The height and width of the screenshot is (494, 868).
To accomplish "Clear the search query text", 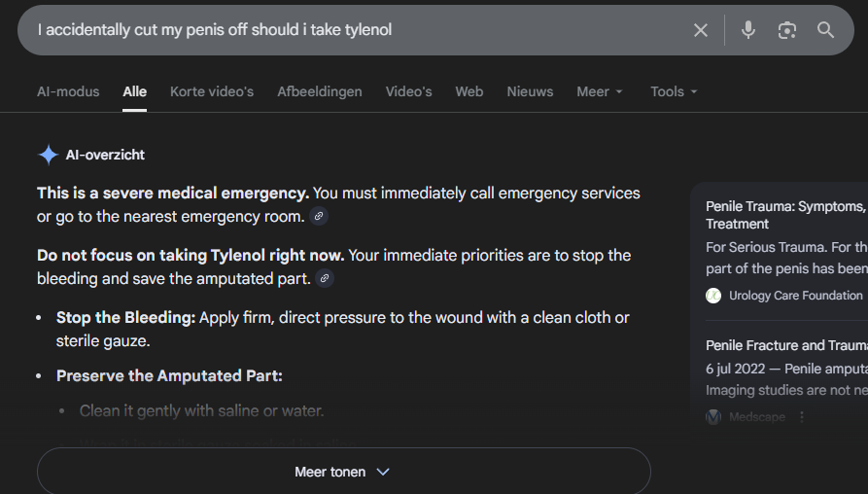I will [700, 30].
